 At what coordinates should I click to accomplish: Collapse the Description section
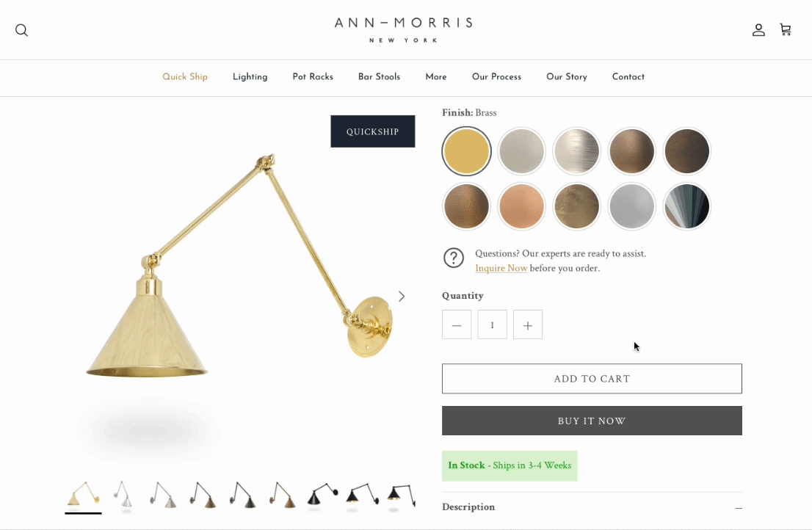coord(739,508)
